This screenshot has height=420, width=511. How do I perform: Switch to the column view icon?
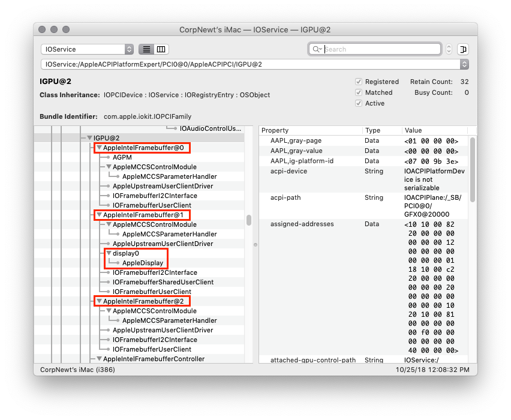[x=161, y=49]
